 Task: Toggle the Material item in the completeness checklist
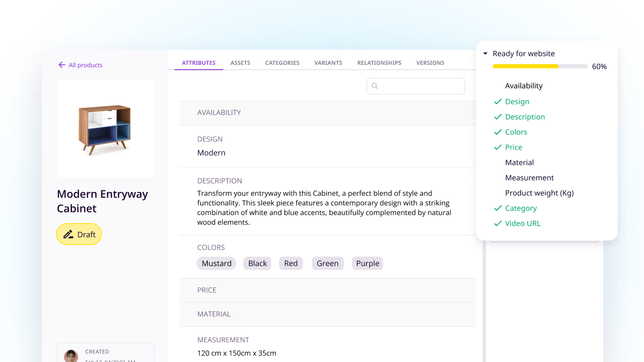point(519,162)
